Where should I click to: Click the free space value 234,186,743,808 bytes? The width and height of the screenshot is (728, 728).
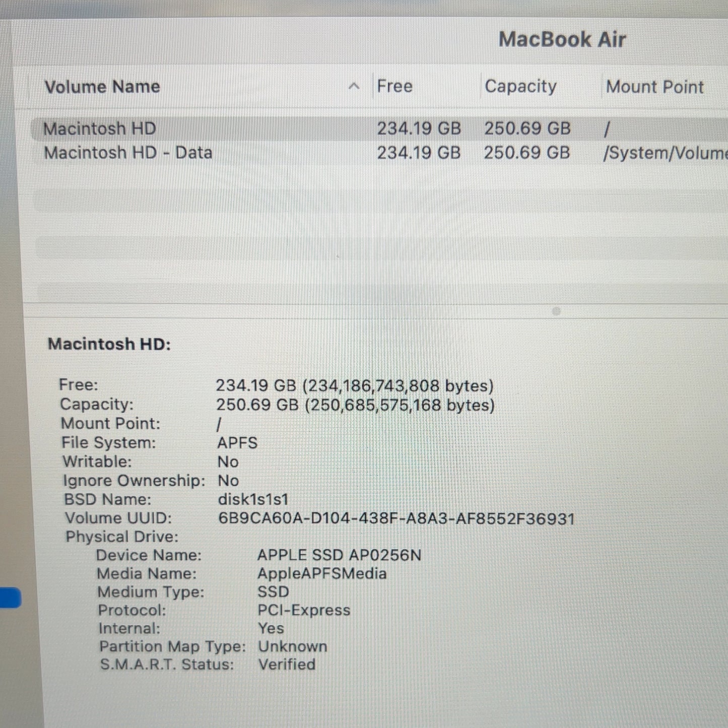(x=398, y=386)
